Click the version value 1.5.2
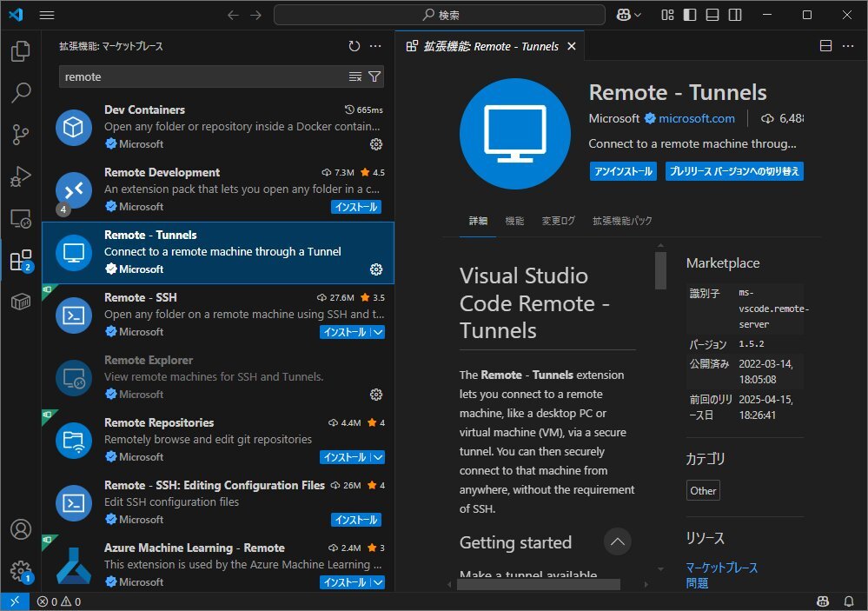Screen dimensions: 868x611 coord(752,344)
